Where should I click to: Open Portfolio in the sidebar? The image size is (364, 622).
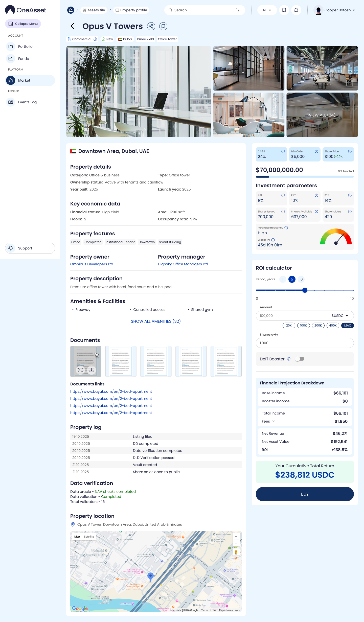tap(25, 47)
